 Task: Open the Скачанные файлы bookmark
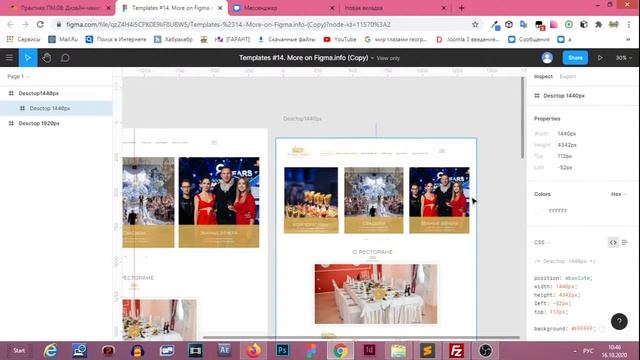287,39
